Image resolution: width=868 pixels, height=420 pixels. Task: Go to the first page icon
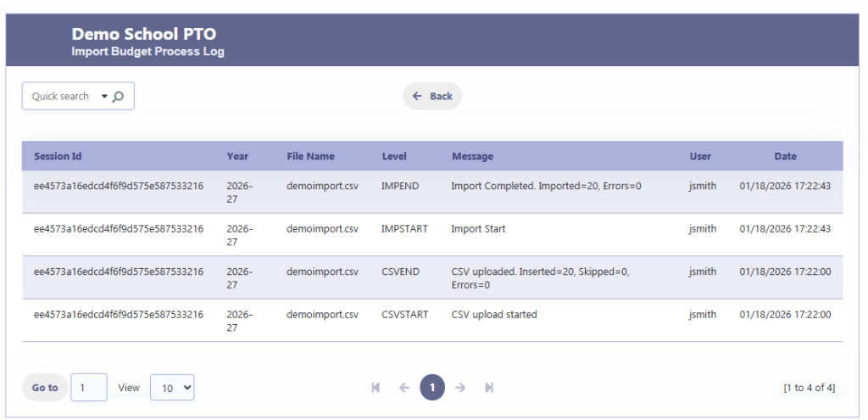[x=376, y=388]
